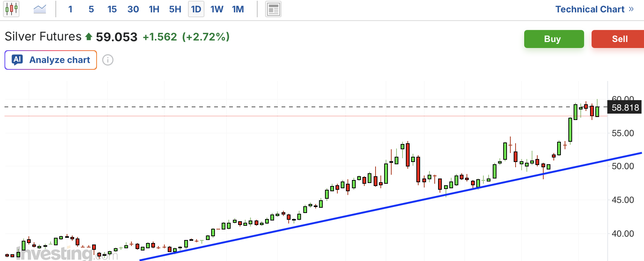Click the info icon beside Analyze chart
The width and height of the screenshot is (644, 261).
click(108, 60)
